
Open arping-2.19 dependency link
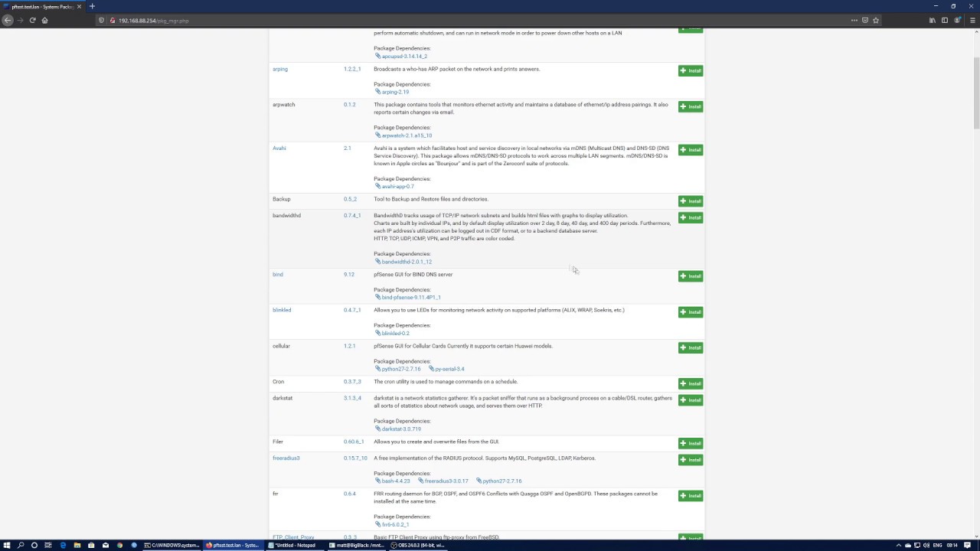click(x=392, y=92)
